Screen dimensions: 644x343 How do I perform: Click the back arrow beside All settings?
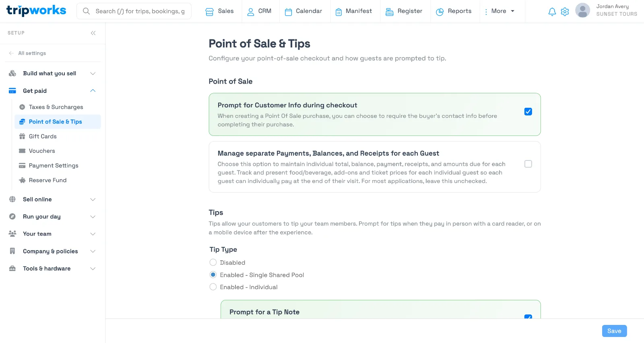(x=11, y=53)
